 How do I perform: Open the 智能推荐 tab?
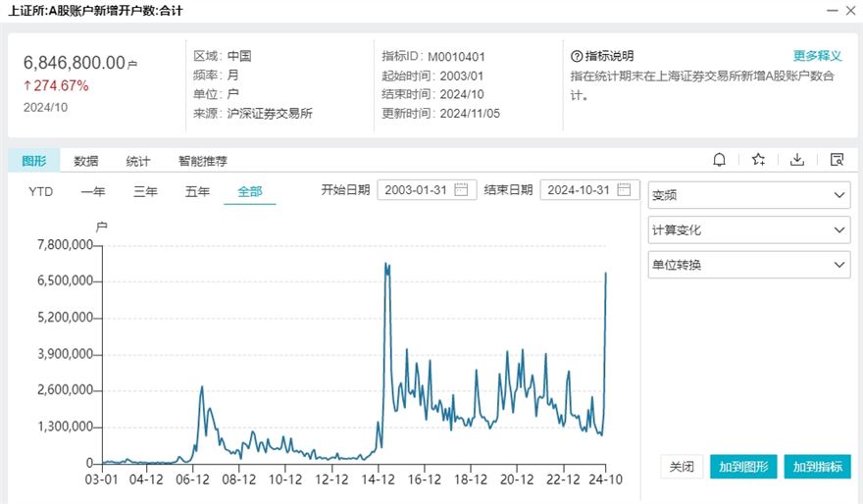coord(202,161)
